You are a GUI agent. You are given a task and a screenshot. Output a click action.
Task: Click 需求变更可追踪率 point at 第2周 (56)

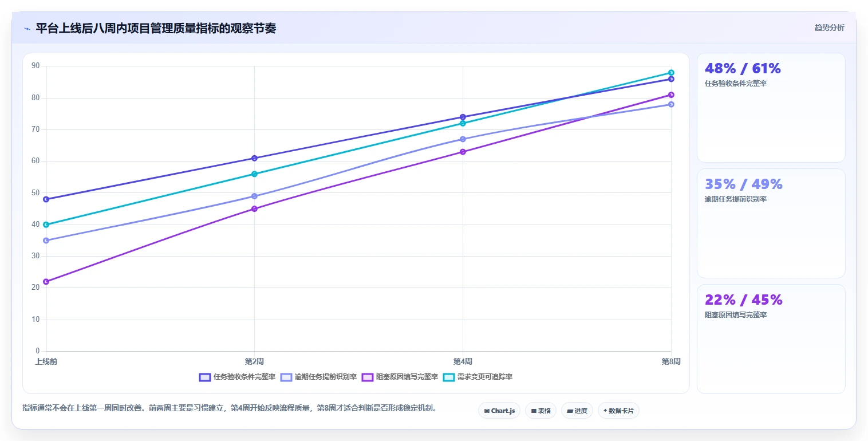coord(254,174)
